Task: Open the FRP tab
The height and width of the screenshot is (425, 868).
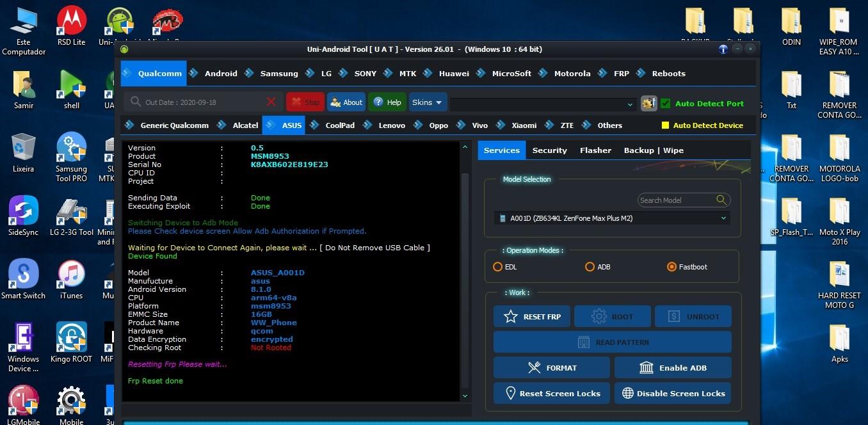Action: (x=621, y=74)
